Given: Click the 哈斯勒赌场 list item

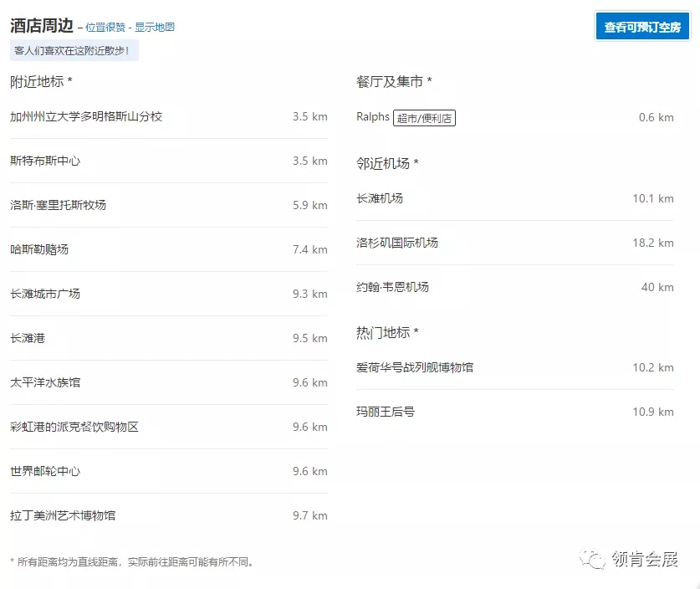Looking at the screenshot, I should click(x=39, y=249).
